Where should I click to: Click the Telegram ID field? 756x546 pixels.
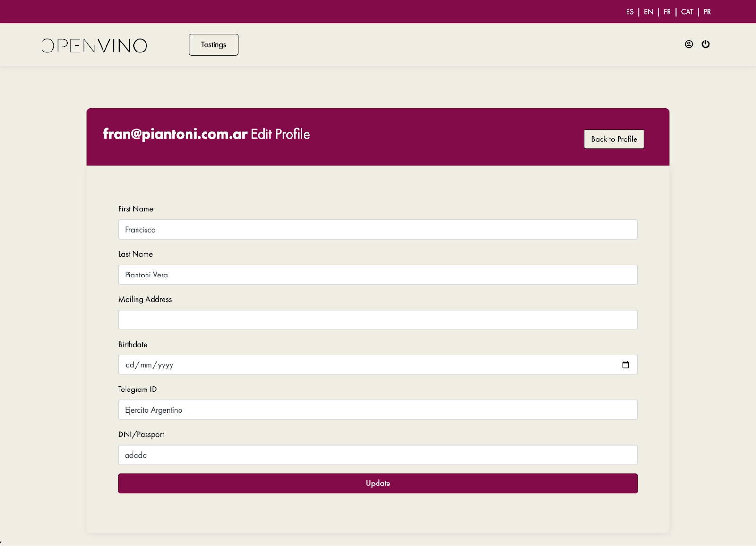tap(378, 410)
